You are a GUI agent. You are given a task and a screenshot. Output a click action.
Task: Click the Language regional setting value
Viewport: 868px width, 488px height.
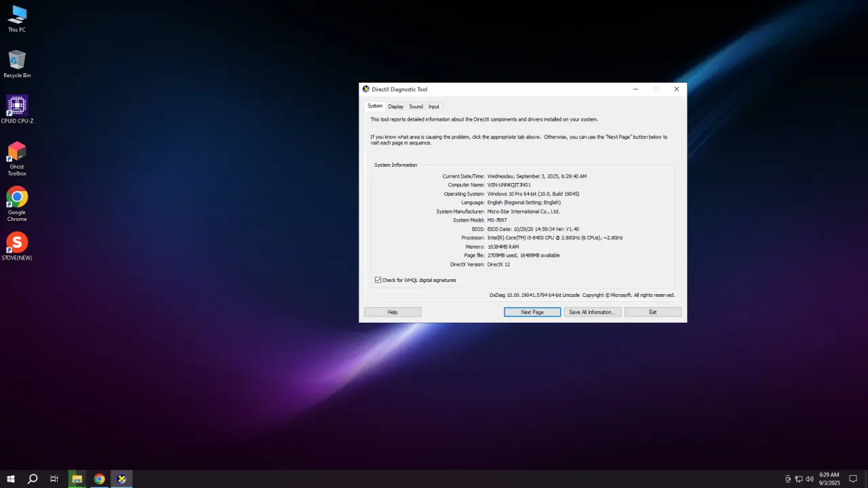pos(524,203)
